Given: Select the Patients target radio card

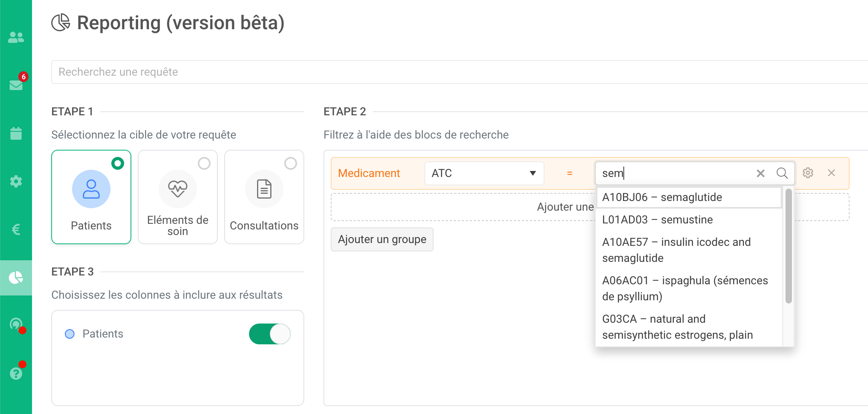Looking at the screenshot, I should point(91,197).
